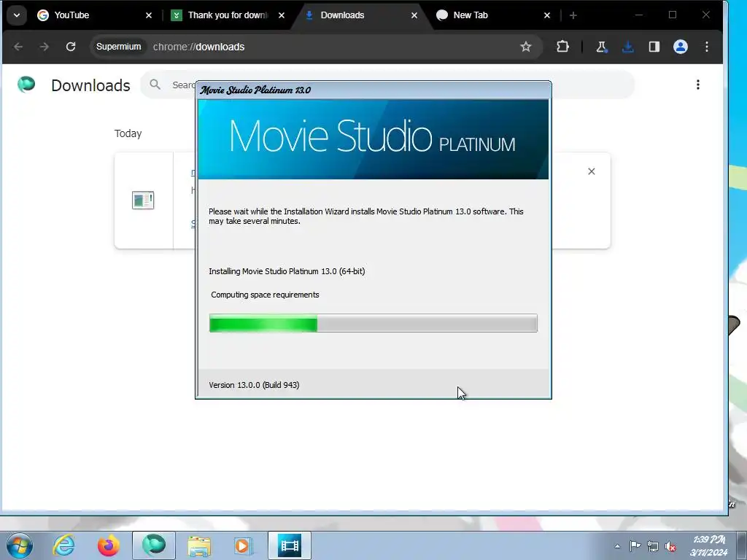Image resolution: width=747 pixels, height=560 pixels.
Task: Switch to the New Tab tab
Action: pos(494,15)
